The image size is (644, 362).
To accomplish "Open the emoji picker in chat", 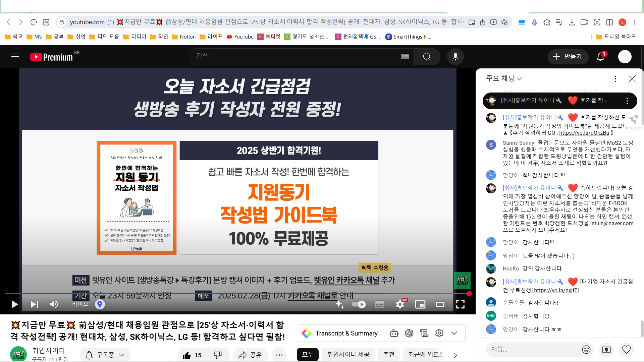I will (586, 350).
